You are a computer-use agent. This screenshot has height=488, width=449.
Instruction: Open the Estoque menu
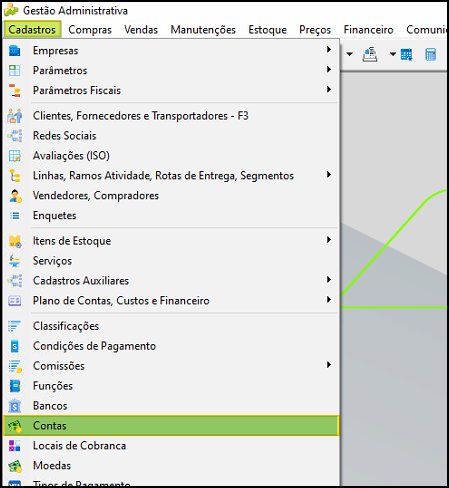point(267,30)
